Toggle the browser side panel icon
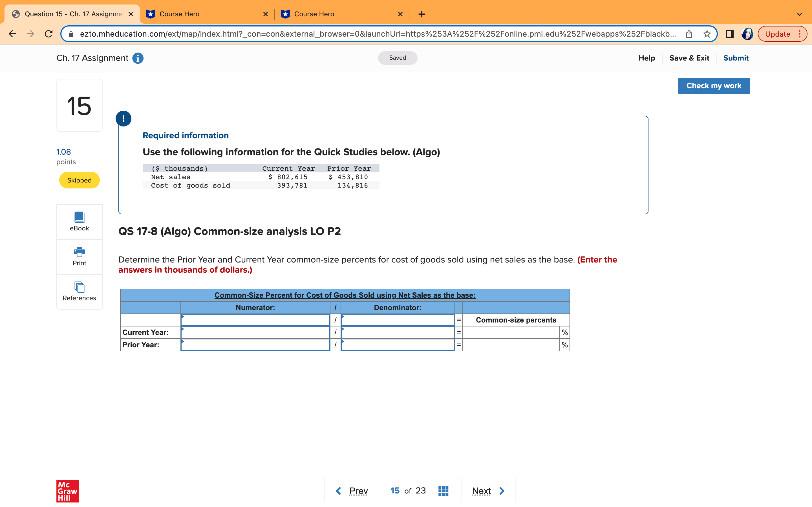812x507 pixels. [729, 34]
